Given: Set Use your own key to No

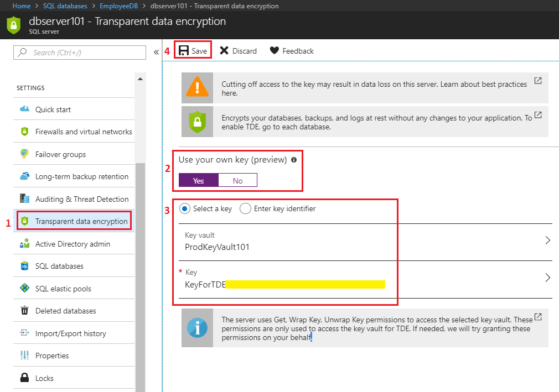Looking at the screenshot, I should coord(237,180).
